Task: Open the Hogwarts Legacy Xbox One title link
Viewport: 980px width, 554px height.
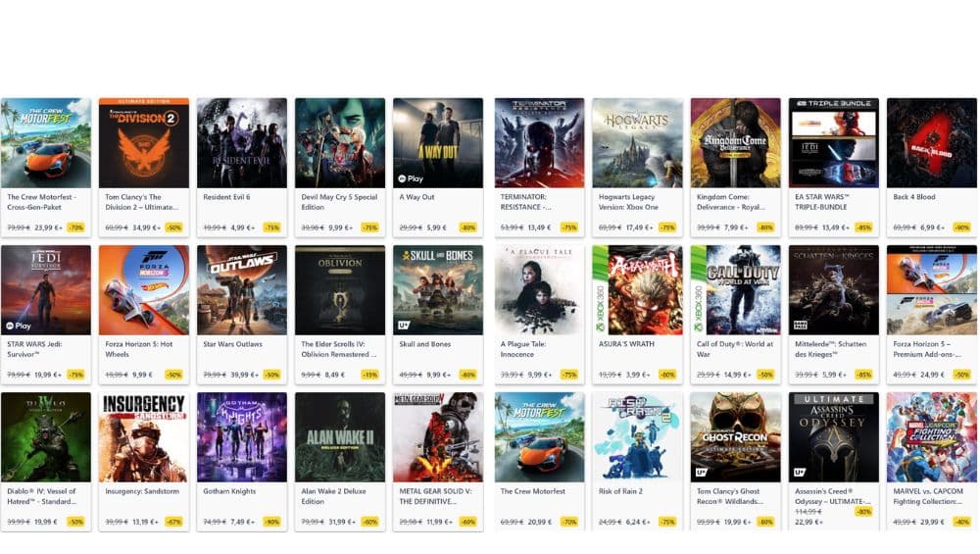Action: point(628,202)
